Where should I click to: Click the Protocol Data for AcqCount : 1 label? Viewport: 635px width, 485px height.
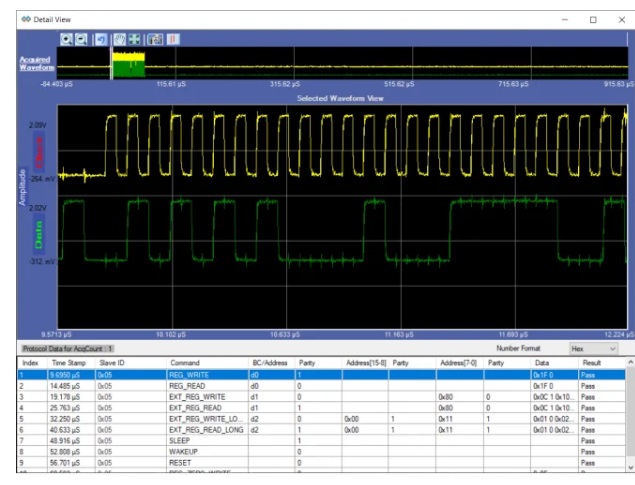tap(68, 349)
